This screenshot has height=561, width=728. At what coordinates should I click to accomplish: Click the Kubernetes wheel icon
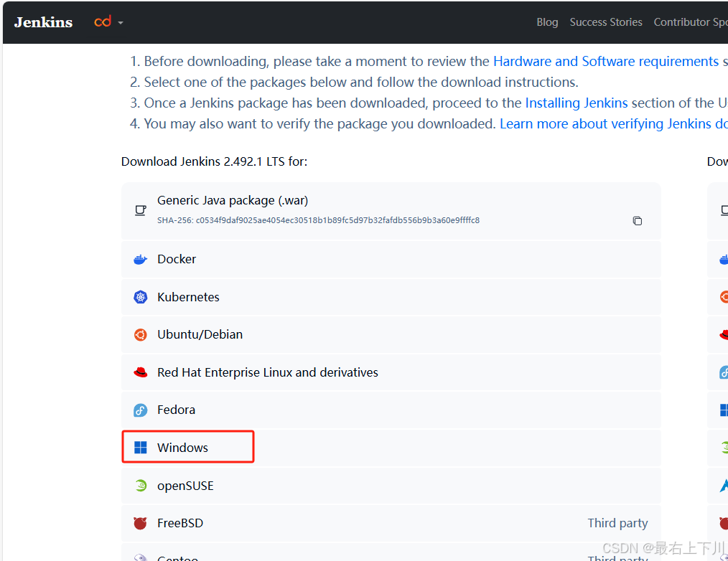(x=140, y=297)
